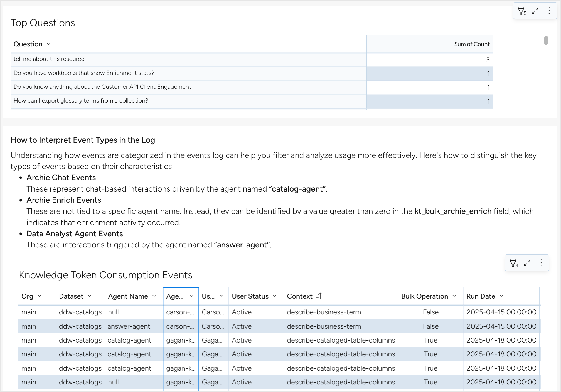Screen dimensions: 561x392
Task: Click the count value 3 cell
Action: (x=430, y=60)
